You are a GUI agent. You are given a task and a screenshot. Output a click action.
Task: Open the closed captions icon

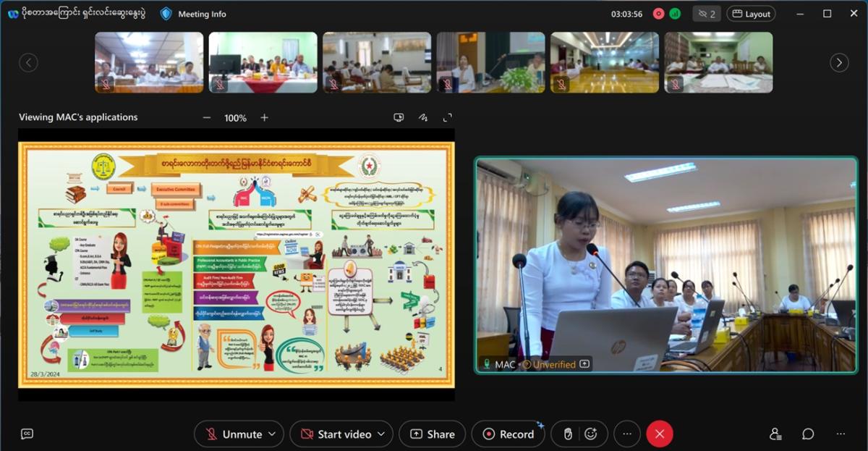click(x=27, y=434)
